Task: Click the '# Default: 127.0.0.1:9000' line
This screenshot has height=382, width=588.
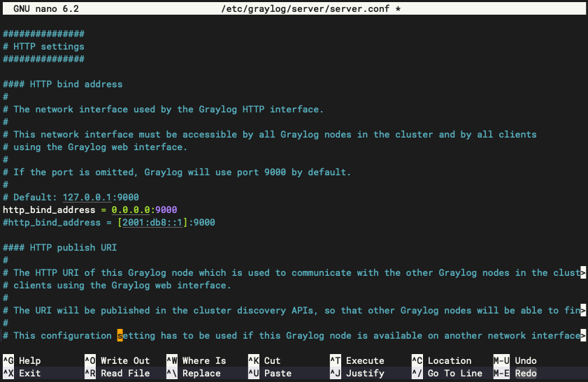Action: point(71,198)
